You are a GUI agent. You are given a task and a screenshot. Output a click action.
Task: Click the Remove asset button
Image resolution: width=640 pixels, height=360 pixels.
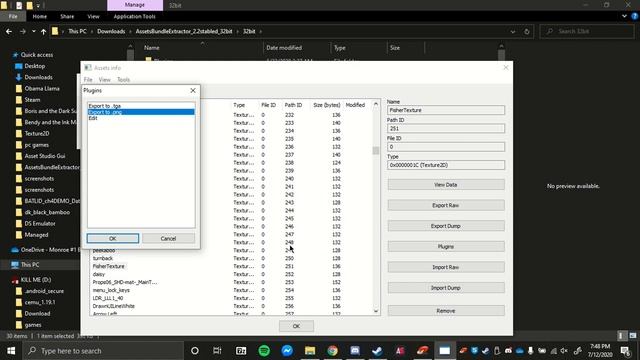click(446, 311)
